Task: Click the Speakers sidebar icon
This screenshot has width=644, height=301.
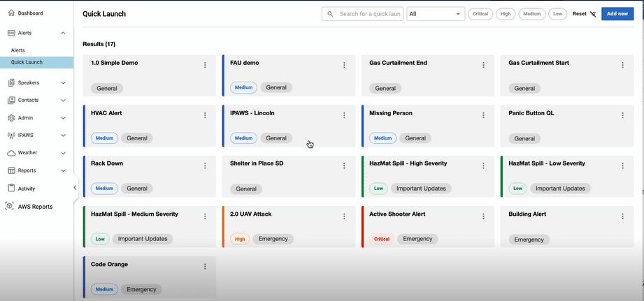Action: (11, 83)
